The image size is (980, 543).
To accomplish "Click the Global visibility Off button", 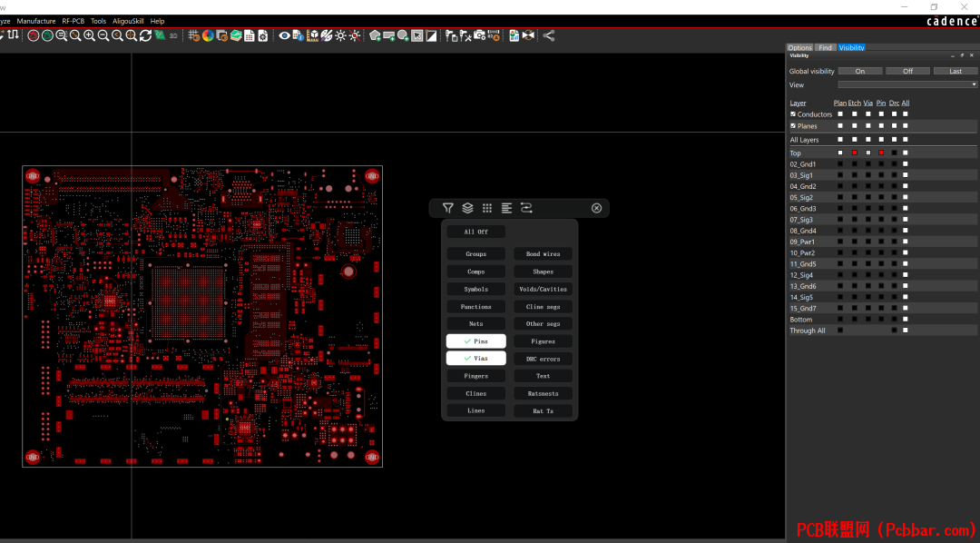I will [x=907, y=72].
